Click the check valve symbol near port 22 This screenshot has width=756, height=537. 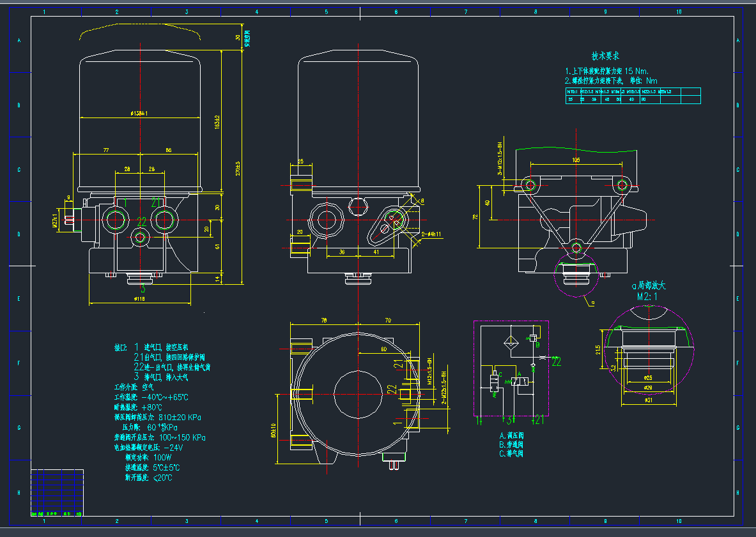[533, 365]
